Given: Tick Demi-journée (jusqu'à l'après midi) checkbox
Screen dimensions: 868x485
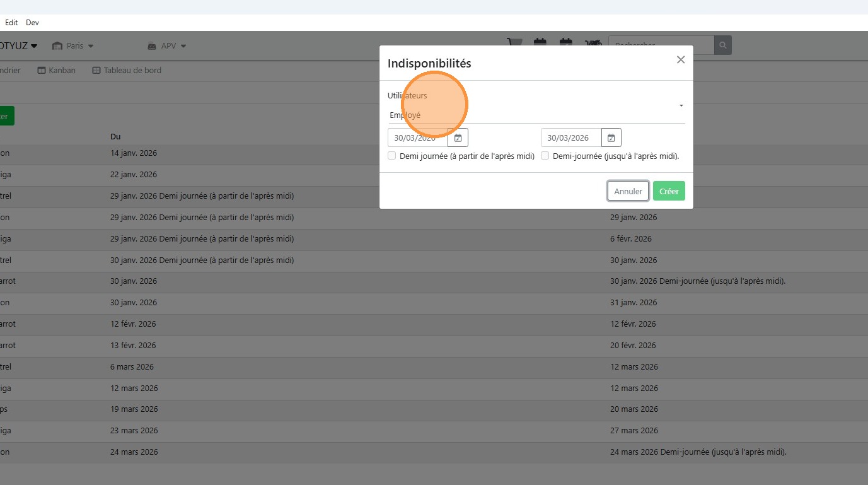Looking at the screenshot, I should click(x=545, y=156).
